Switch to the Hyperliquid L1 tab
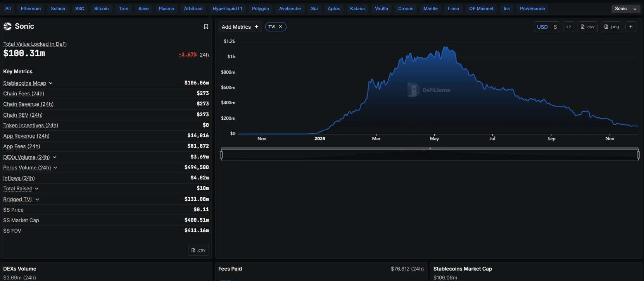Screen dimensions: 644x281 pos(227,9)
